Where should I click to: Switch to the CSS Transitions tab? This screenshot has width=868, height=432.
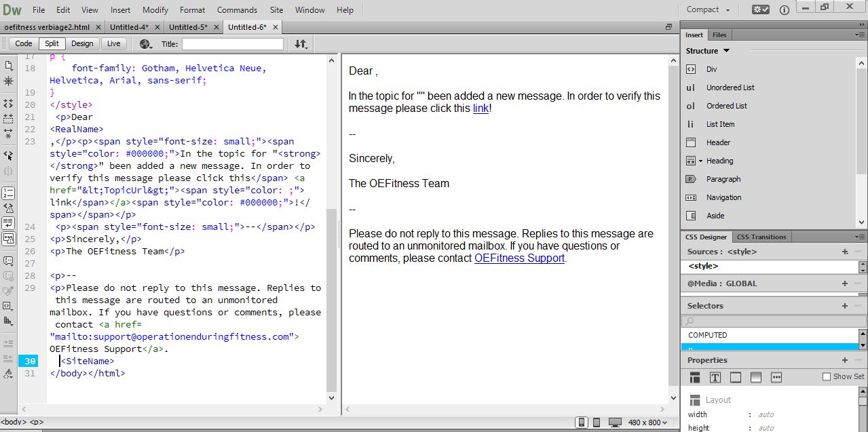[x=761, y=237]
